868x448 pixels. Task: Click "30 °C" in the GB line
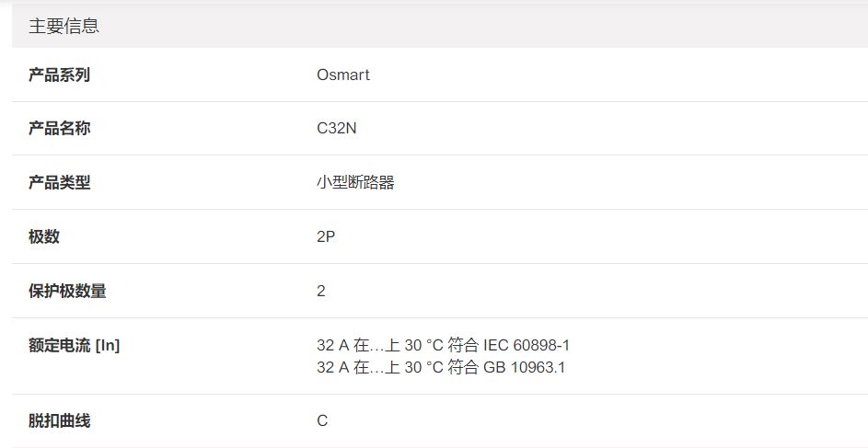(423, 368)
